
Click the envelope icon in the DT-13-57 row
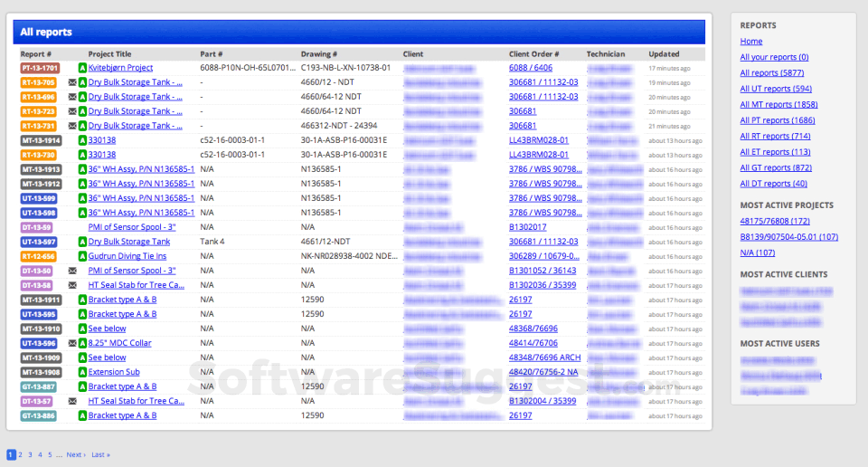pyautogui.click(x=72, y=401)
